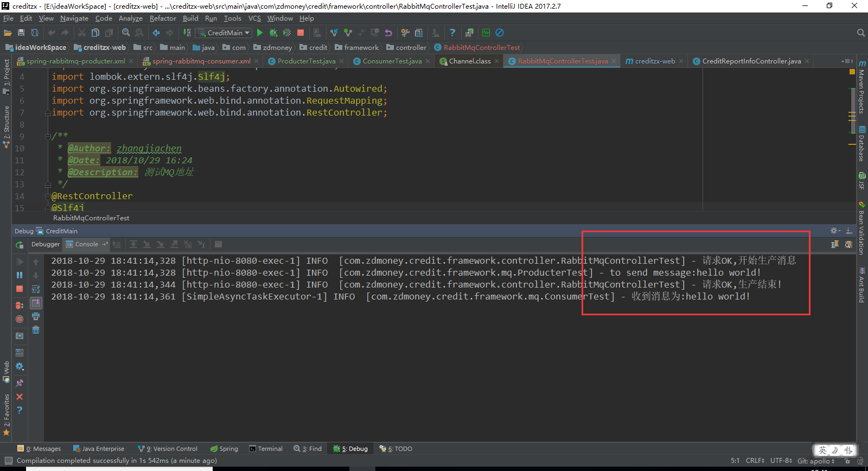Click the creditzx-web breadcrumb

point(100,48)
